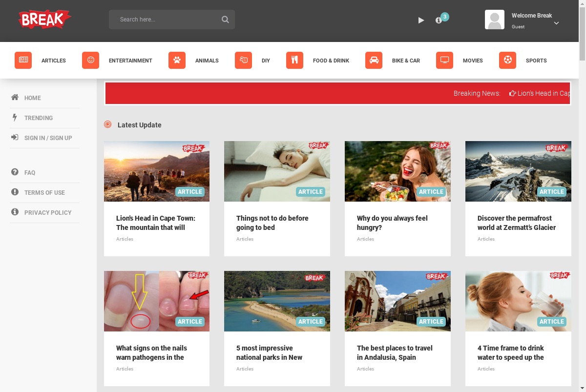Open the ANIMALS category menu item

pos(207,61)
